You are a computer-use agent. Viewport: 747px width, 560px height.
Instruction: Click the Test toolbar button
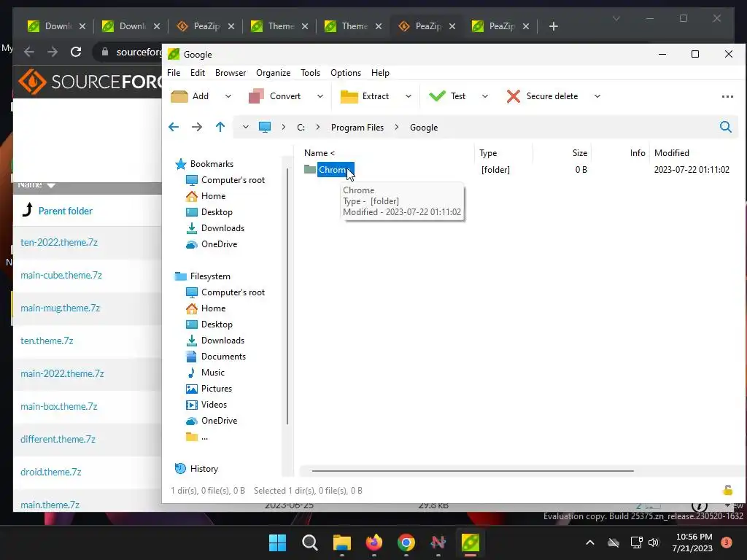point(447,96)
